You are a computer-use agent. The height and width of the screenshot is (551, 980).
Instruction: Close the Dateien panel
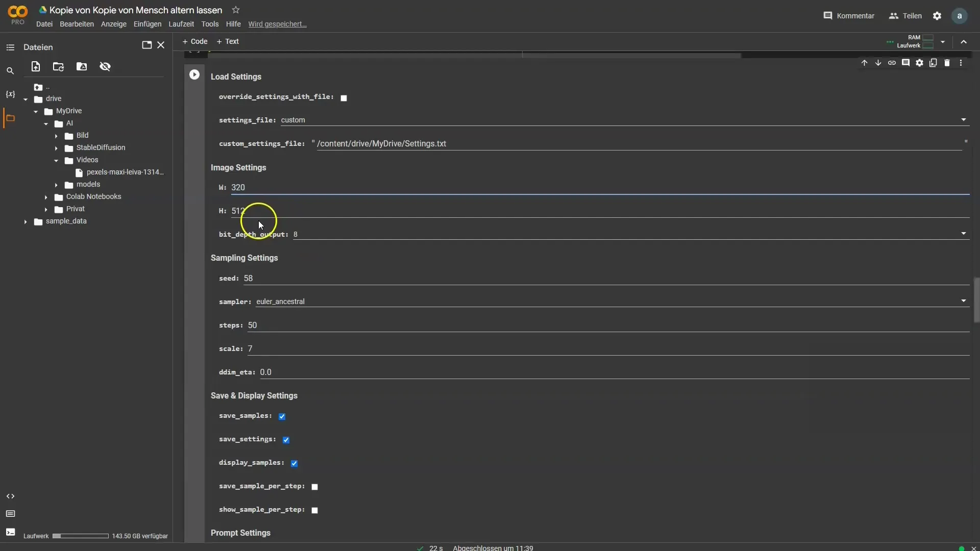click(x=161, y=45)
